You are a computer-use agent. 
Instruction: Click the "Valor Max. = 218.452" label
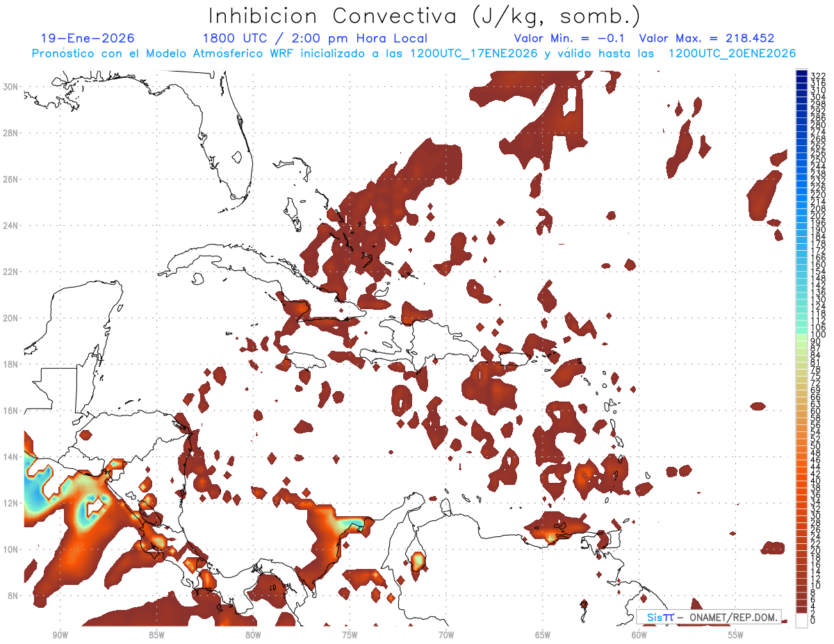pyautogui.click(x=706, y=38)
